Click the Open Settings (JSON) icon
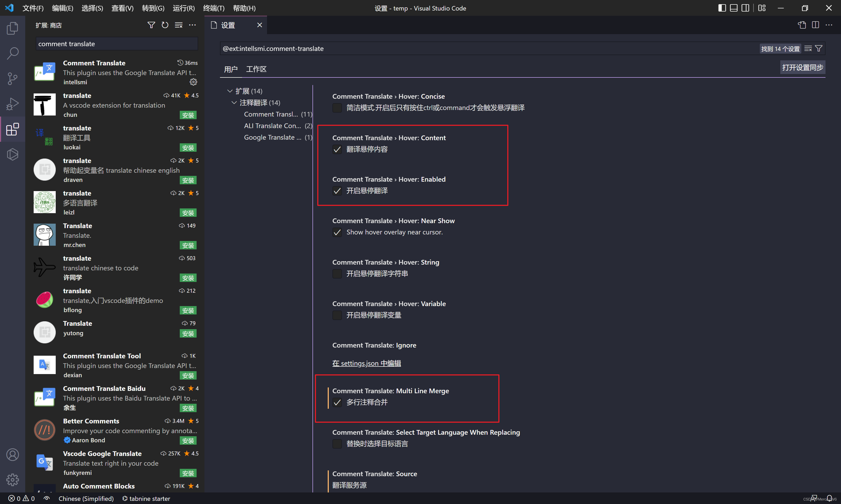 802,25
